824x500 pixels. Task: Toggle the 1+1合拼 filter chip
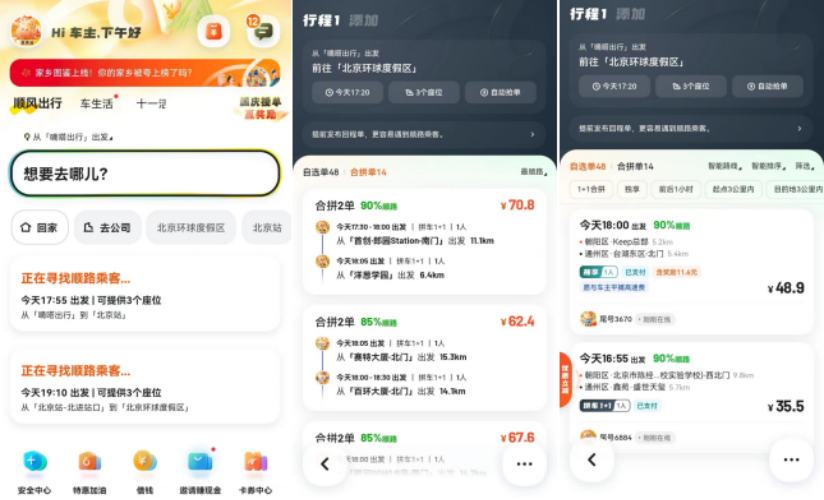[x=591, y=189]
